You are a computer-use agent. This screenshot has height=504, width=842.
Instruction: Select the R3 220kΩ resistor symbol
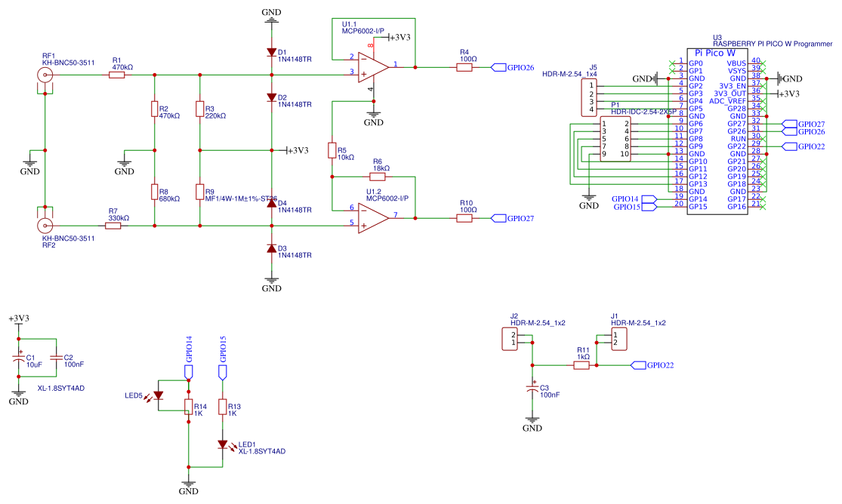tap(200, 109)
